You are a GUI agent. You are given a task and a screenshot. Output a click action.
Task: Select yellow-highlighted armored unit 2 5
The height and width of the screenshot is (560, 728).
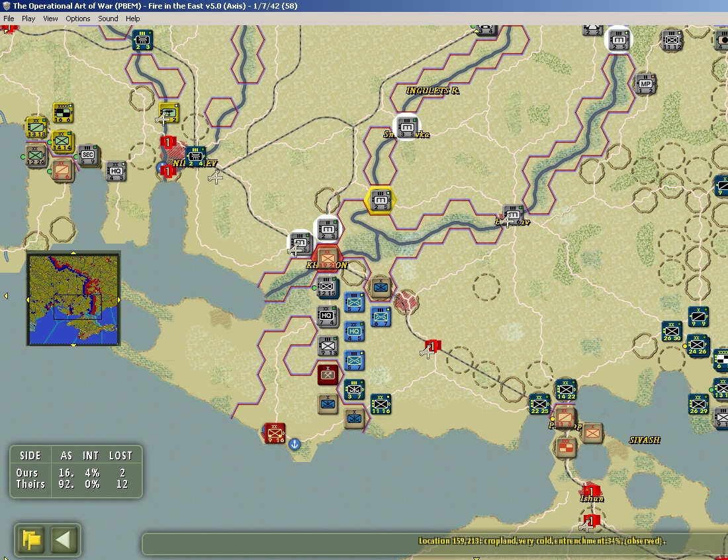[381, 201]
